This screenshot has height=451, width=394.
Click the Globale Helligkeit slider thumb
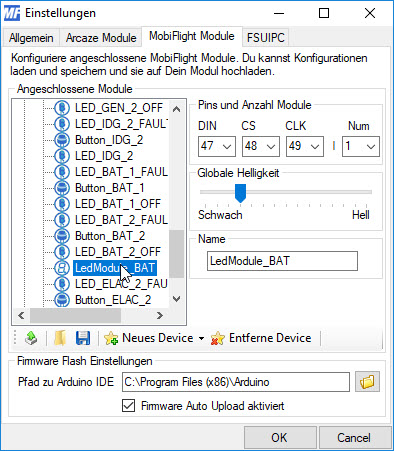tap(240, 193)
